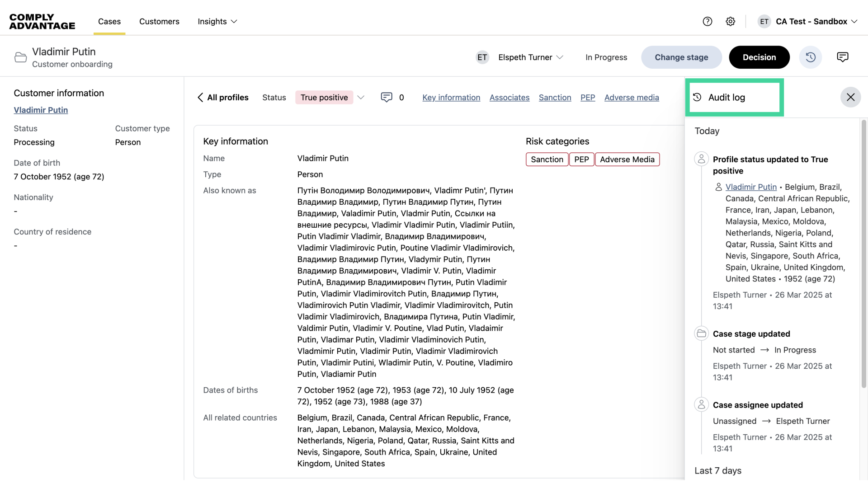Click the audit history clock icon in header
This screenshot has height=488, width=868.
tap(811, 57)
